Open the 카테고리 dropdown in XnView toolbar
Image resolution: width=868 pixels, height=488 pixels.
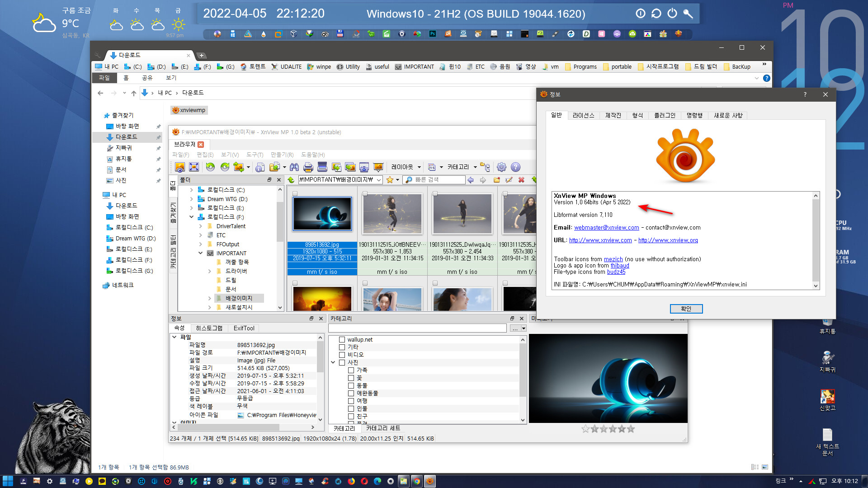coord(462,167)
